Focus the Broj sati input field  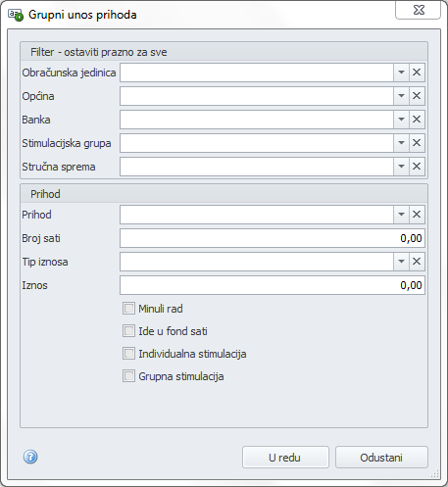point(273,238)
